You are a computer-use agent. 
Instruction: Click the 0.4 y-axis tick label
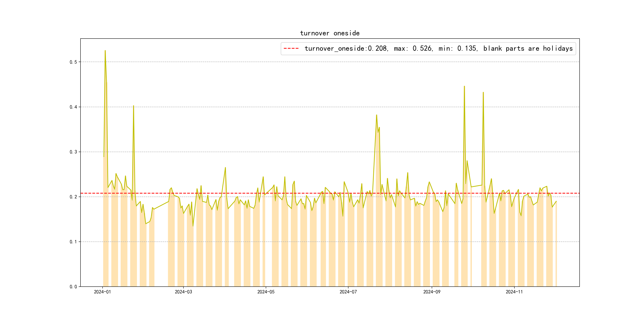coord(73,107)
